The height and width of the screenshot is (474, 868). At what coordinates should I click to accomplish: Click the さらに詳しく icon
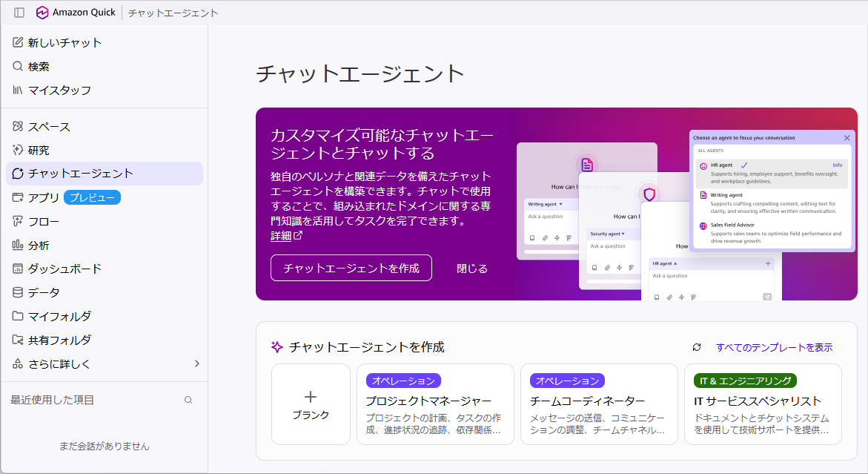[18, 363]
